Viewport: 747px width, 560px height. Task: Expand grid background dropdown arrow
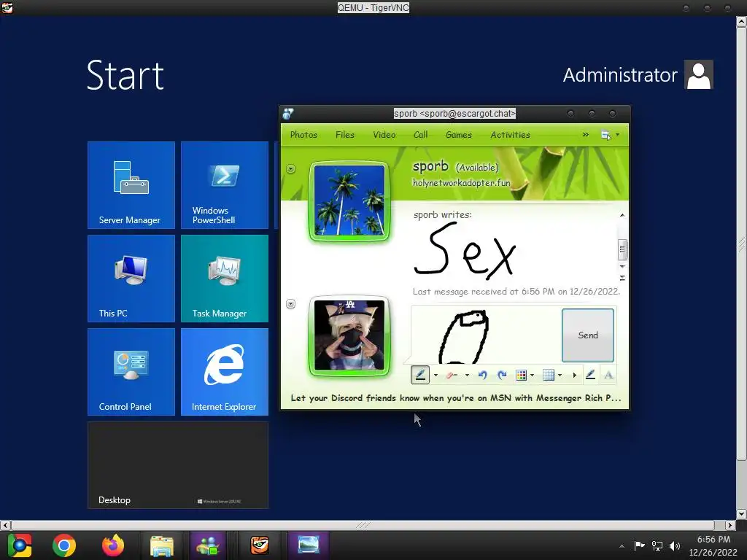tap(560, 376)
